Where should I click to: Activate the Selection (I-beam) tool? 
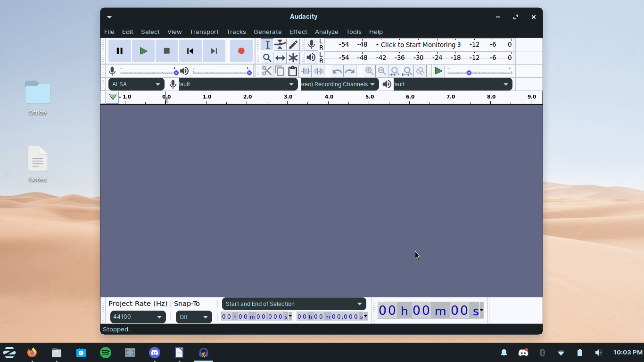coord(267,45)
